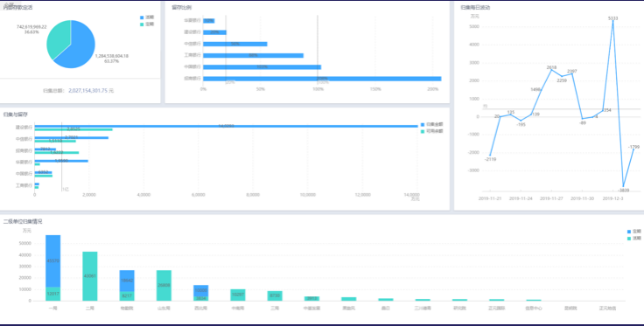
Task: Click the 1,6222 teal bar for 招商银行
Action: (57, 153)
